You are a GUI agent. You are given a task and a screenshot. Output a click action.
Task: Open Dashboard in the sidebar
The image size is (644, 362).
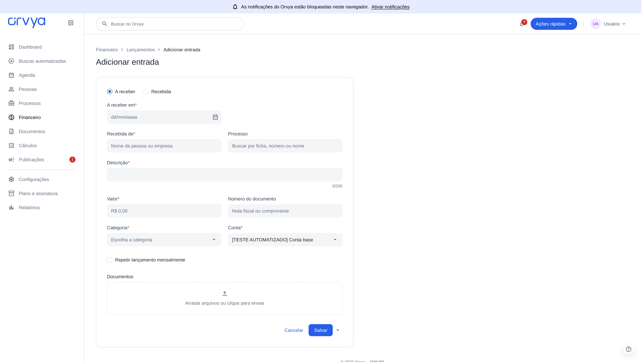pyautogui.click(x=42, y=47)
